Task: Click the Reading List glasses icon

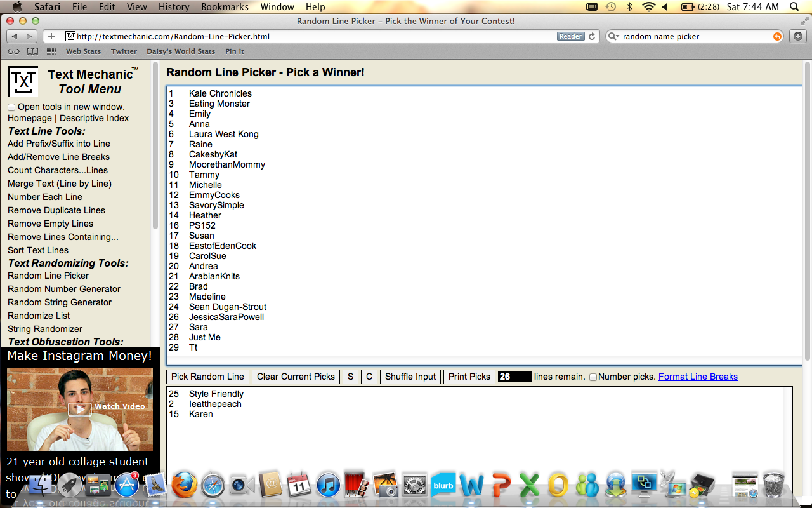Action: pyautogui.click(x=13, y=51)
